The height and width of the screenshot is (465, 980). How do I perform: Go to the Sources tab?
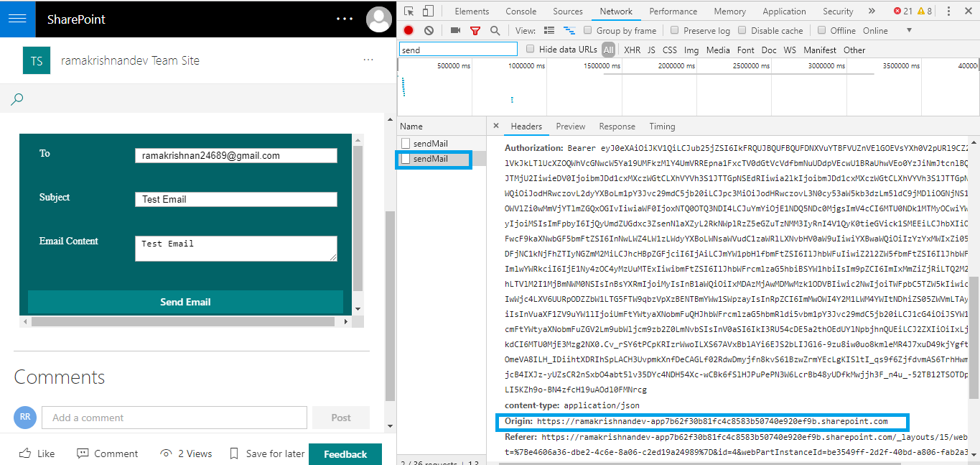tap(568, 11)
